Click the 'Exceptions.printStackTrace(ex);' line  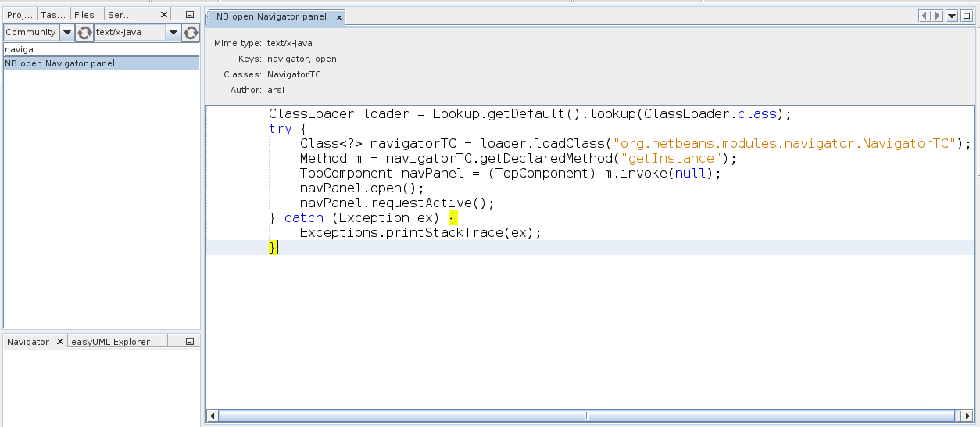coord(420,233)
